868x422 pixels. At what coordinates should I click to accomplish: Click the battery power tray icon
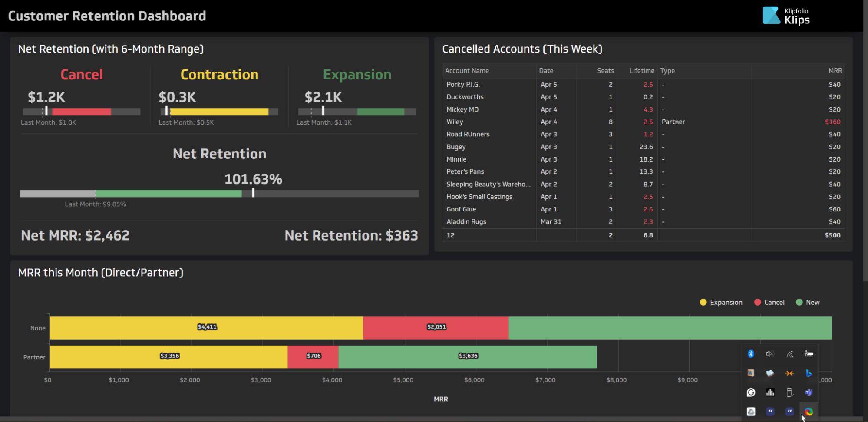809,354
